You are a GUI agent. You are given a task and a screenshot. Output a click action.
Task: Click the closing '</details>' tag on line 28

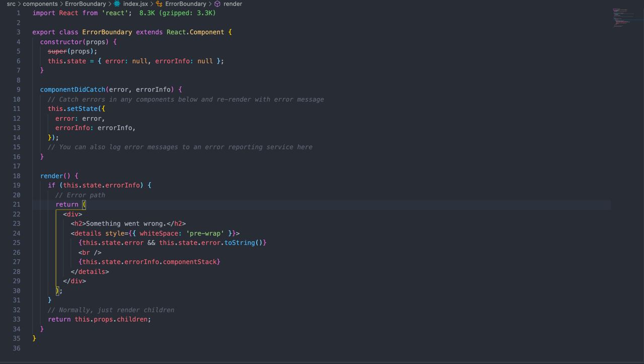point(90,271)
